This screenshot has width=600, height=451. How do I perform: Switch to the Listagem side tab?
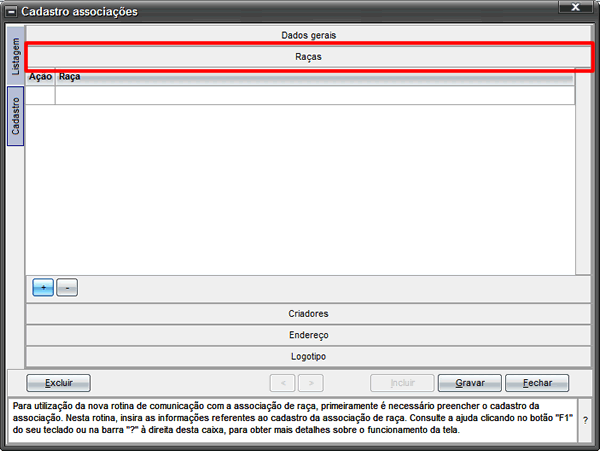pos(16,56)
